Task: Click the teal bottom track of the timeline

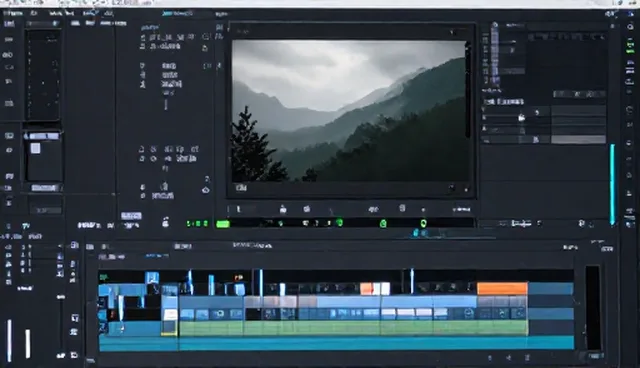Action: click(336, 343)
